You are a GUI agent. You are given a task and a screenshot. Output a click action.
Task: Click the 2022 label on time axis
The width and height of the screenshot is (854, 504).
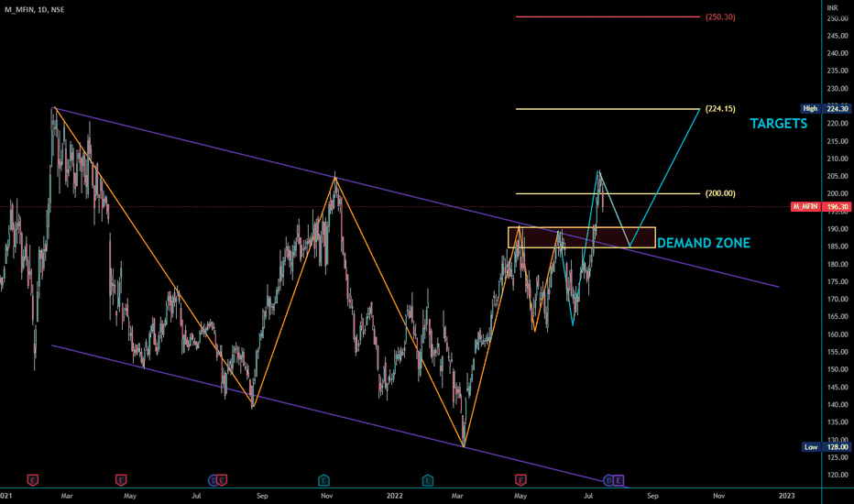[394, 496]
